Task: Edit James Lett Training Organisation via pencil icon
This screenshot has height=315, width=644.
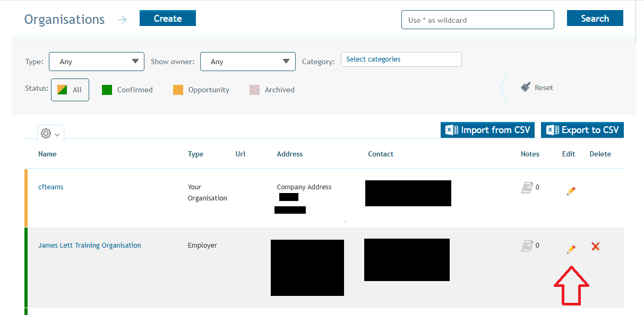Action: (x=571, y=249)
